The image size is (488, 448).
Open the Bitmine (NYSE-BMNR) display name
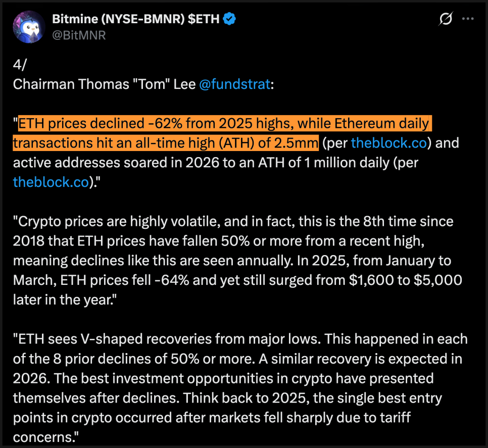click(135, 19)
